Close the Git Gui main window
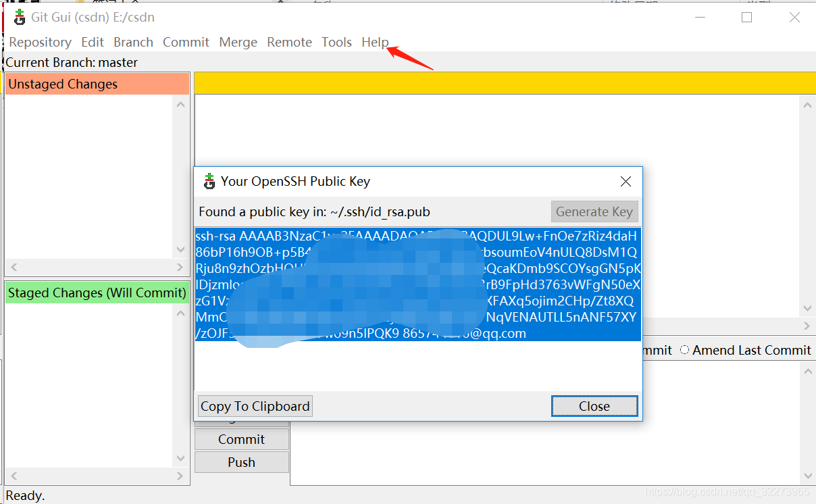The height and width of the screenshot is (504, 816). (794, 18)
